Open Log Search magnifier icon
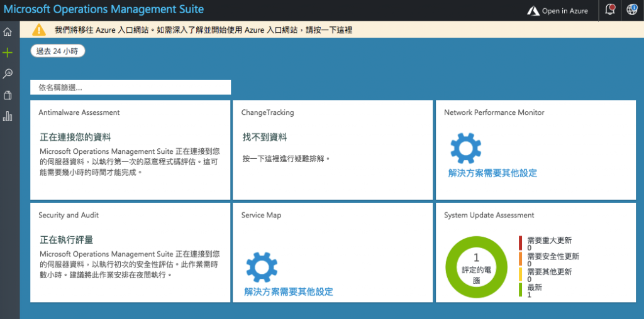 pyautogui.click(x=8, y=74)
